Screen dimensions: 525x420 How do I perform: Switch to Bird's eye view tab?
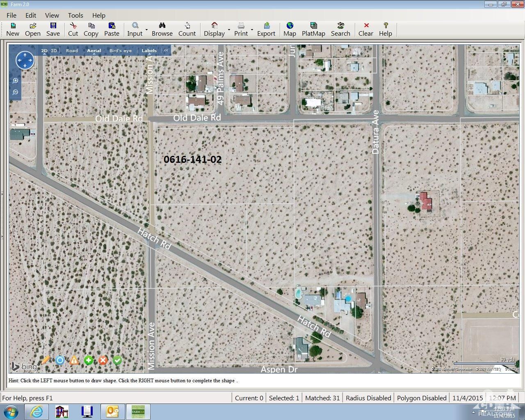(120, 50)
